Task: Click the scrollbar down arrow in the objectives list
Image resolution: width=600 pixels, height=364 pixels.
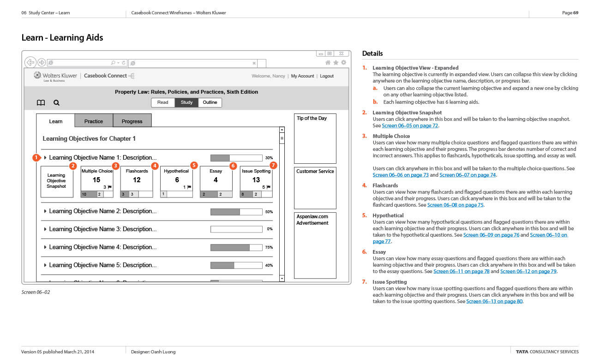Action: [x=282, y=278]
